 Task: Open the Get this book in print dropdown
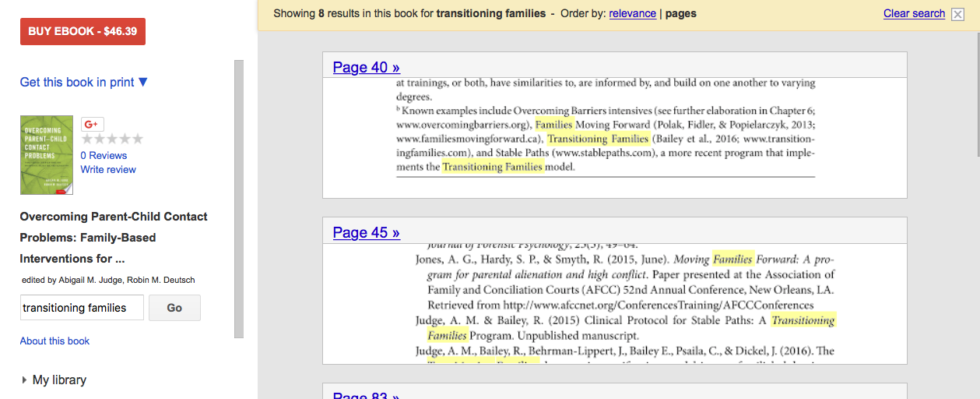click(83, 82)
